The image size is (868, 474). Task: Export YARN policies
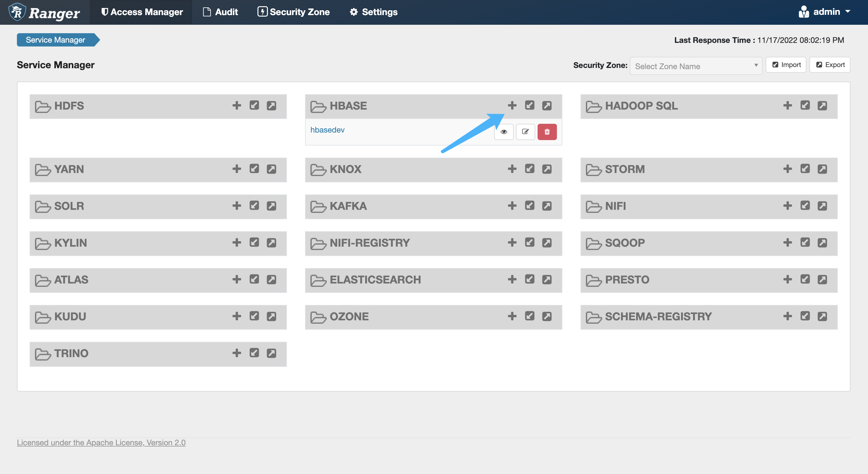[x=271, y=169]
